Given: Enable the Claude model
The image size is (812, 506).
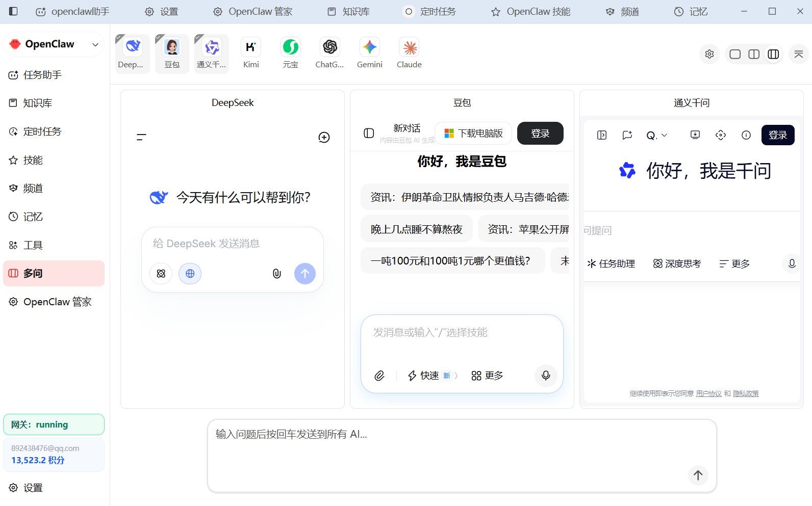Looking at the screenshot, I should 409,54.
